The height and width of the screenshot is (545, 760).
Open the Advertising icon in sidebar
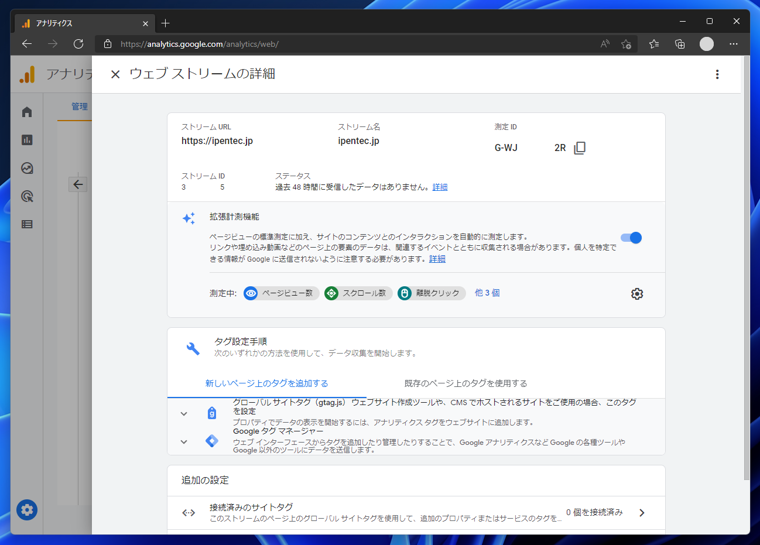27,196
